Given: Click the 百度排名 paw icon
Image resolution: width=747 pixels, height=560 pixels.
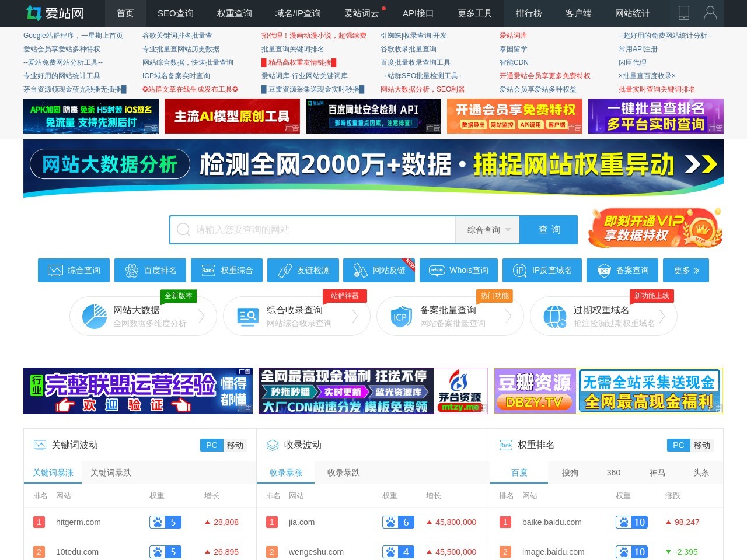Looking at the screenshot, I should click(131, 270).
